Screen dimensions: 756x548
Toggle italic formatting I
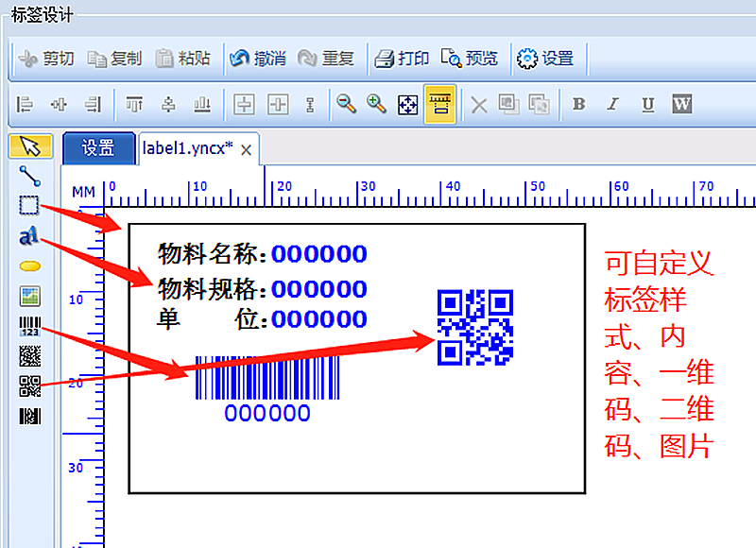[612, 104]
